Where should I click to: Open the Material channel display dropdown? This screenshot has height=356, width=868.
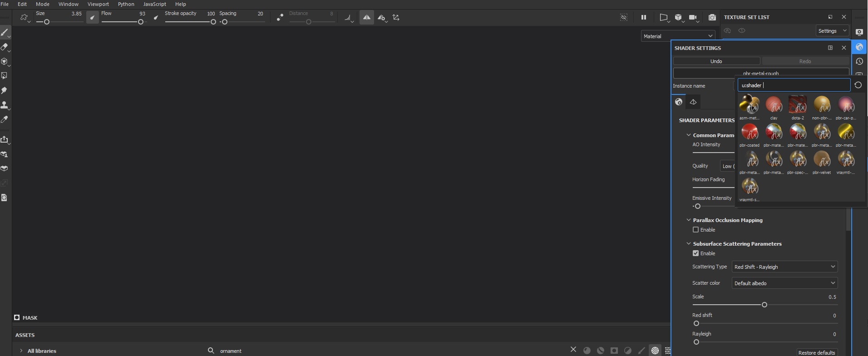[678, 36]
